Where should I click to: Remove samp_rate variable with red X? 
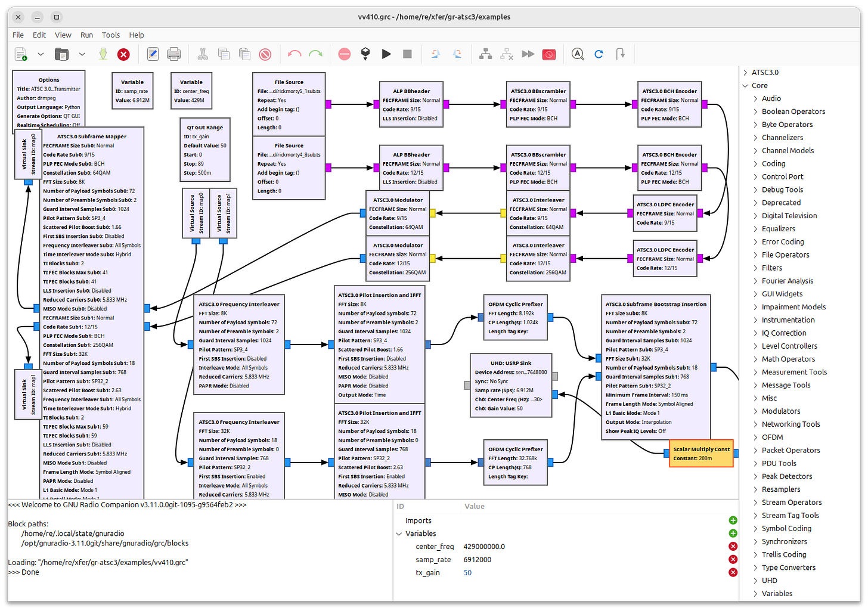coord(733,560)
